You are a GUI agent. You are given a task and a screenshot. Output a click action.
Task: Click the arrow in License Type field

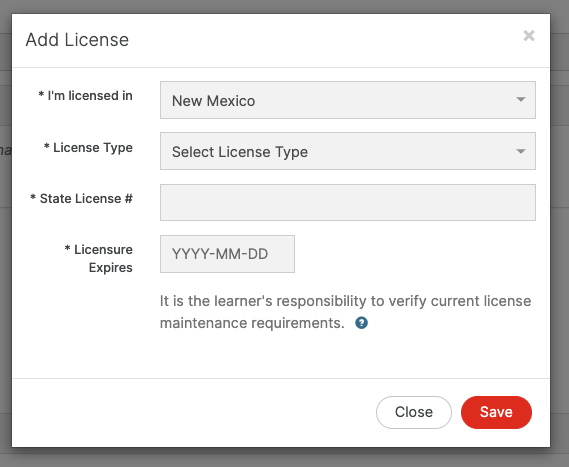[521, 151]
